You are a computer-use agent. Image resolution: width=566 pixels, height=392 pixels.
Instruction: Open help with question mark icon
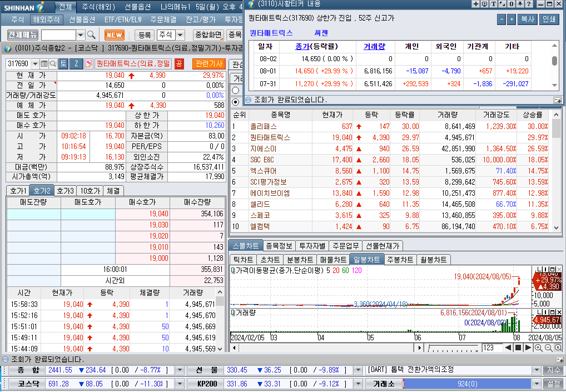(x=529, y=4)
